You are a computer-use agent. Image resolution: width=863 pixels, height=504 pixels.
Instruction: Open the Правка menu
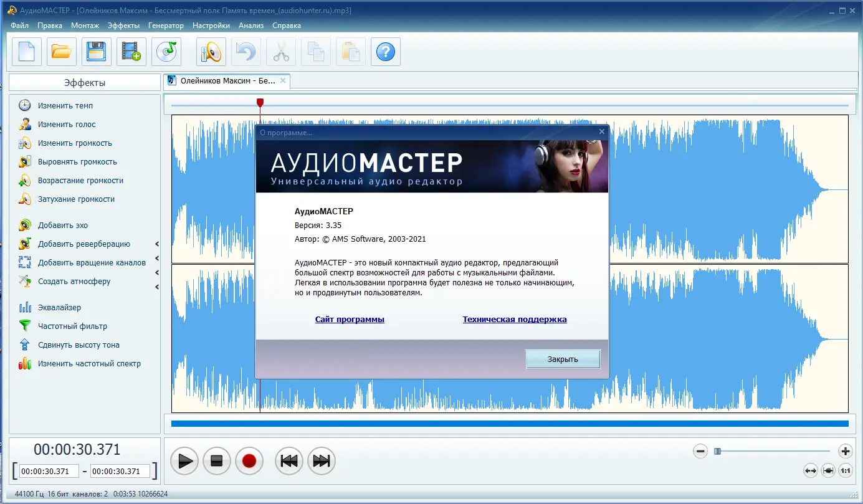(x=50, y=26)
